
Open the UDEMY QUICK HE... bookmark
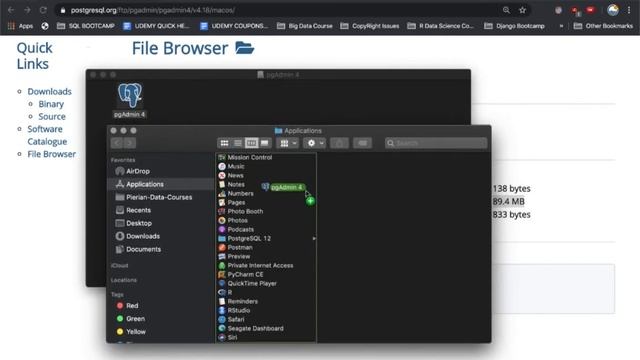pyautogui.click(x=156, y=26)
